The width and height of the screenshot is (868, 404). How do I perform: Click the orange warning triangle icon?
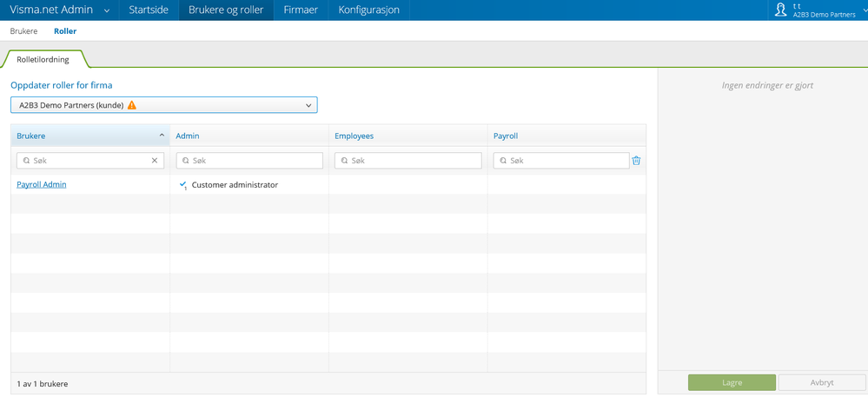(132, 105)
